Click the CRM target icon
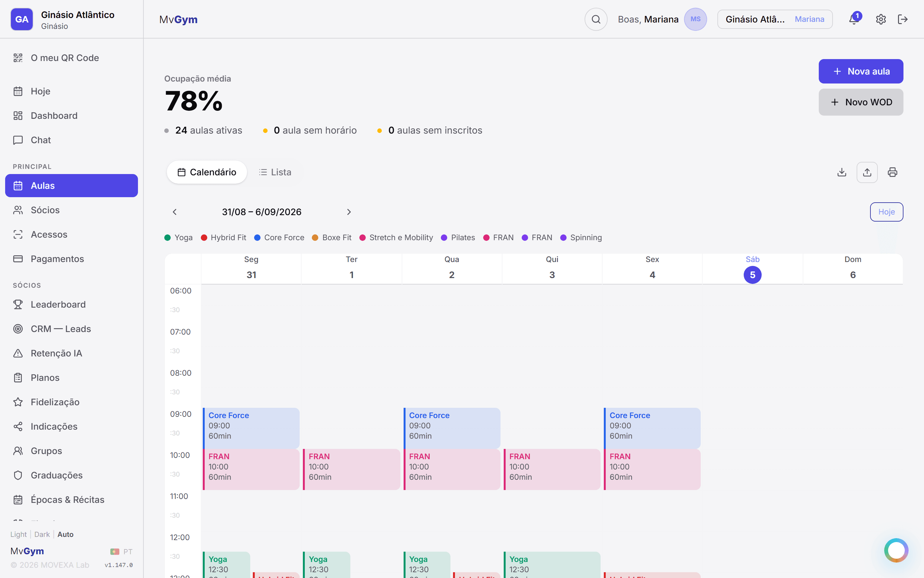This screenshot has width=924, height=578. click(x=18, y=329)
